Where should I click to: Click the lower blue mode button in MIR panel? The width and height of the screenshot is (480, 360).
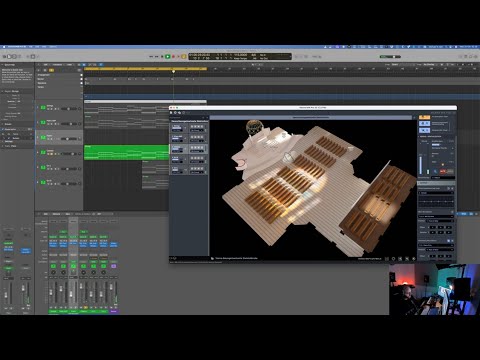(424, 130)
